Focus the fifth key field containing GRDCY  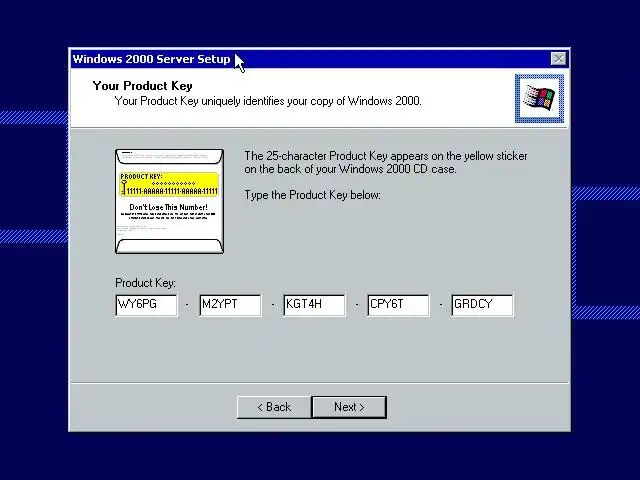pos(482,305)
